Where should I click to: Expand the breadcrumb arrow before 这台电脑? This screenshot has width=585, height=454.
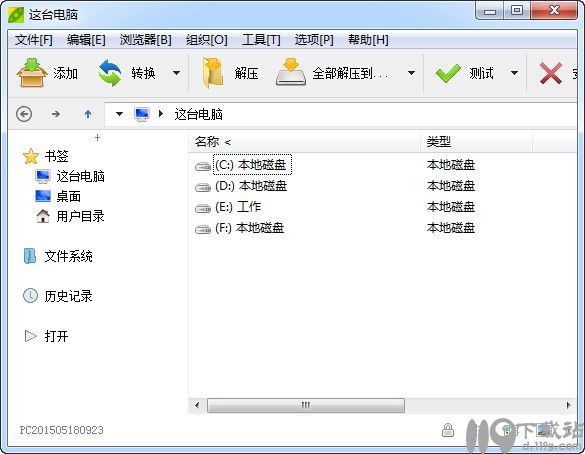(x=161, y=113)
